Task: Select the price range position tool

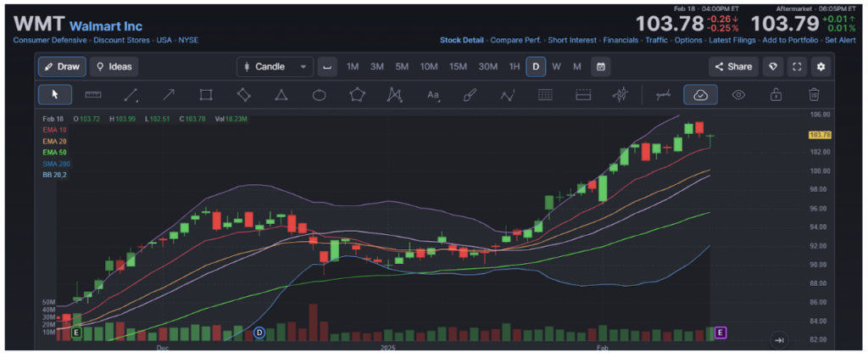Action: click(x=583, y=95)
